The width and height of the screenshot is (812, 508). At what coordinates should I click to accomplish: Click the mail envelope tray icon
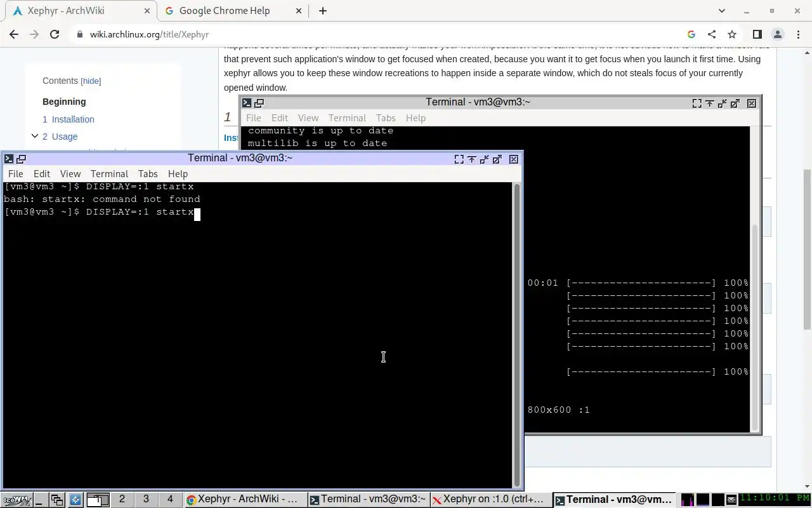[731, 500]
